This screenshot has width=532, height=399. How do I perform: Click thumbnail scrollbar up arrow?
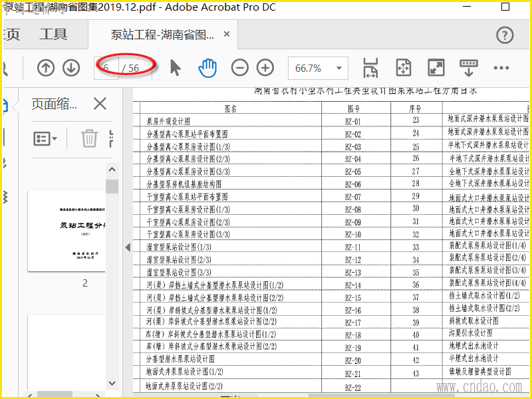click(x=112, y=170)
